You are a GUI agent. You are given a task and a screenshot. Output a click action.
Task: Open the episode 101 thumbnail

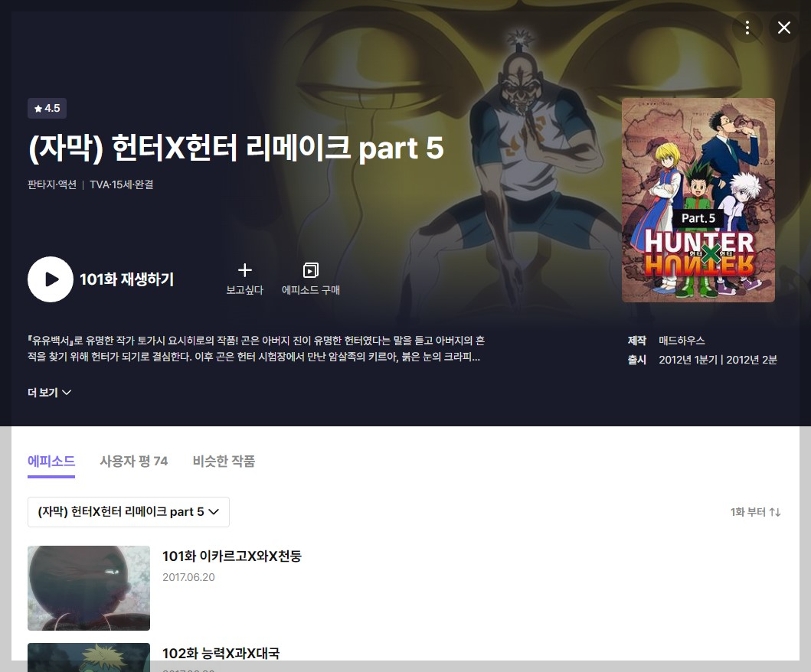pyautogui.click(x=88, y=589)
